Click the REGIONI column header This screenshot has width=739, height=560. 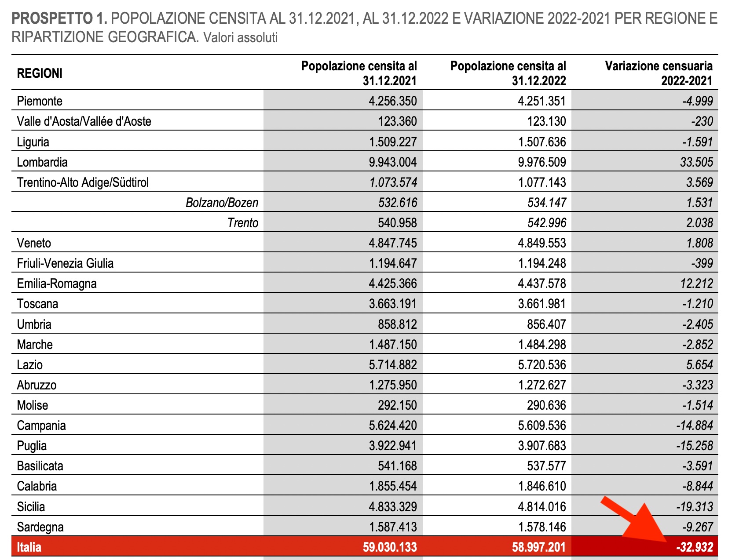point(39,74)
